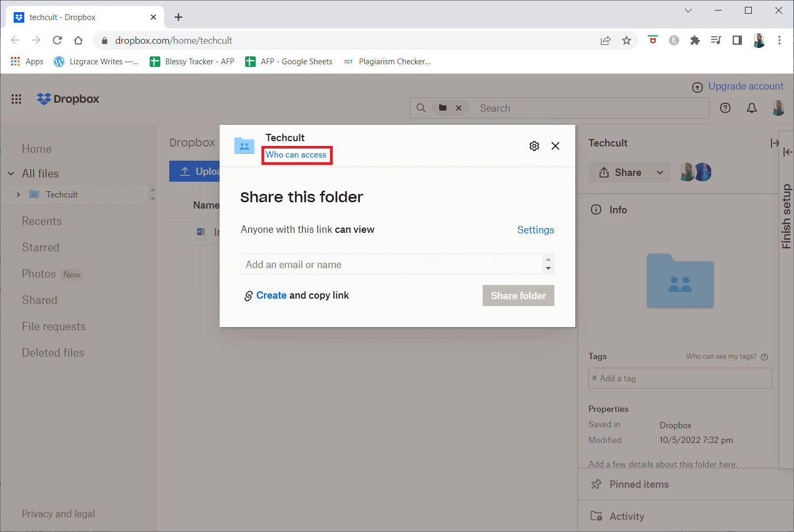This screenshot has width=794, height=532.
Task: Click the Share button in details panel
Action: coord(620,172)
